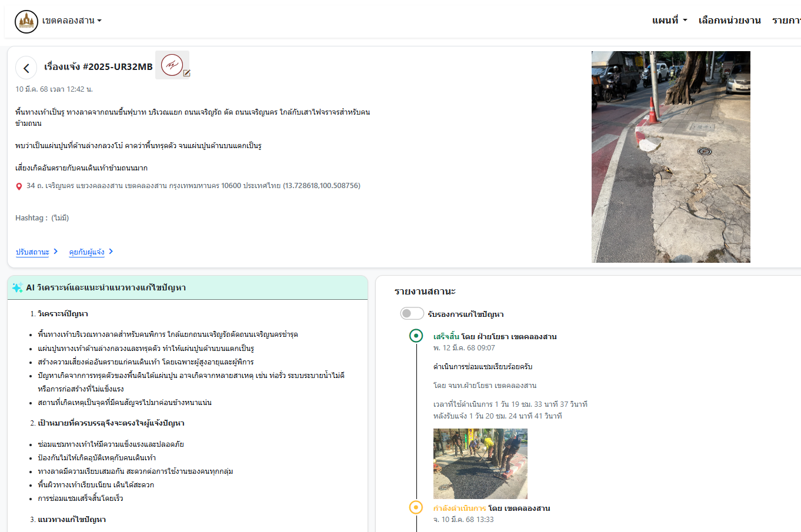This screenshot has height=532, width=801.
Task: Click the red location pin icon
Action: click(19, 186)
